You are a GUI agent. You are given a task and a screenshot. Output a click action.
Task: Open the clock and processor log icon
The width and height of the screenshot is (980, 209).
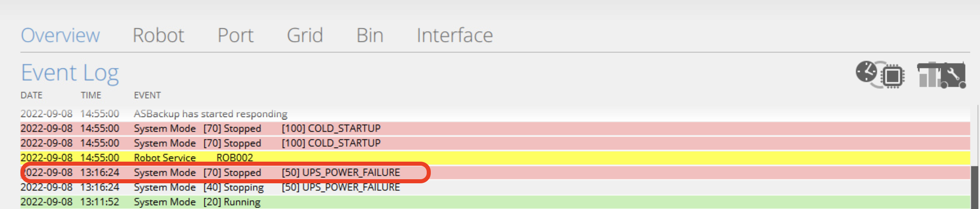[880, 74]
